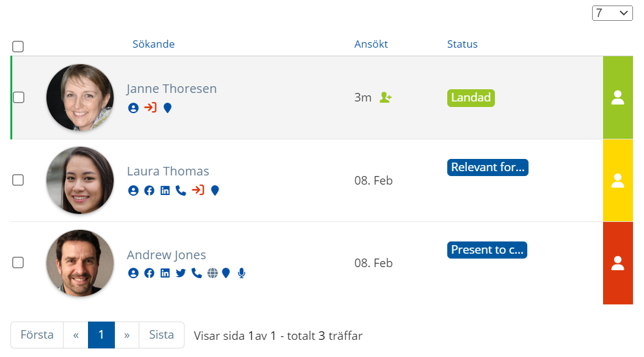The image size is (644, 357).
Task: Click Laura Thomas's phone icon
Action: click(x=181, y=191)
